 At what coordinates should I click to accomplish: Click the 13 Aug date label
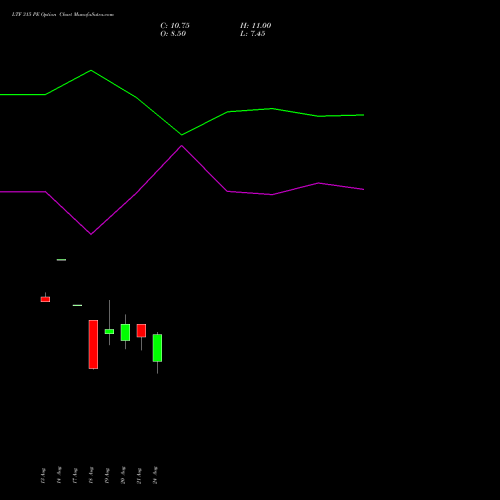coord(43,475)
